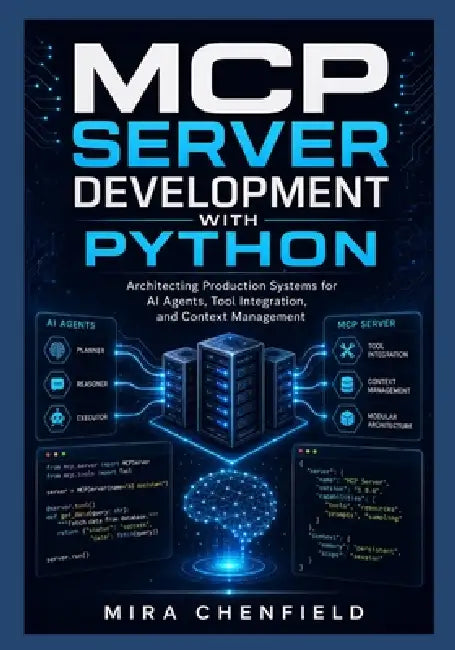Click the "TOOL INTEGRATION" label
The width and height of the screenshot is (455, 650).
387,350
